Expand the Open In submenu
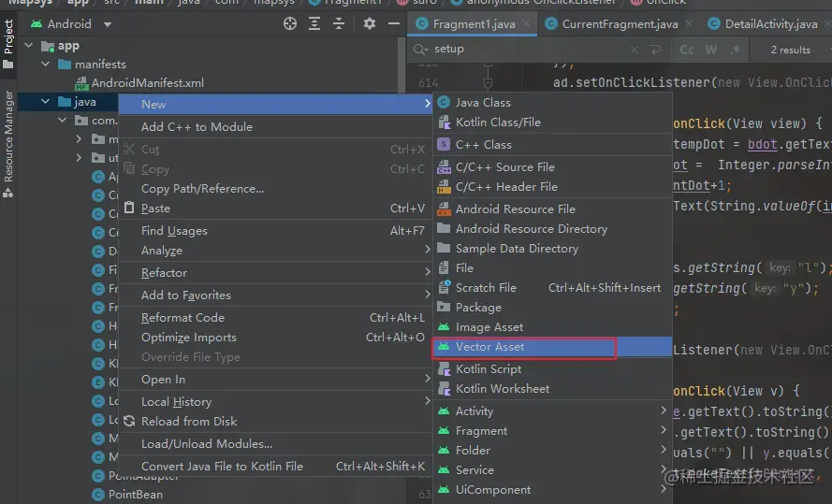The width and height of the screenshot is (832, 504). (275, 380)
